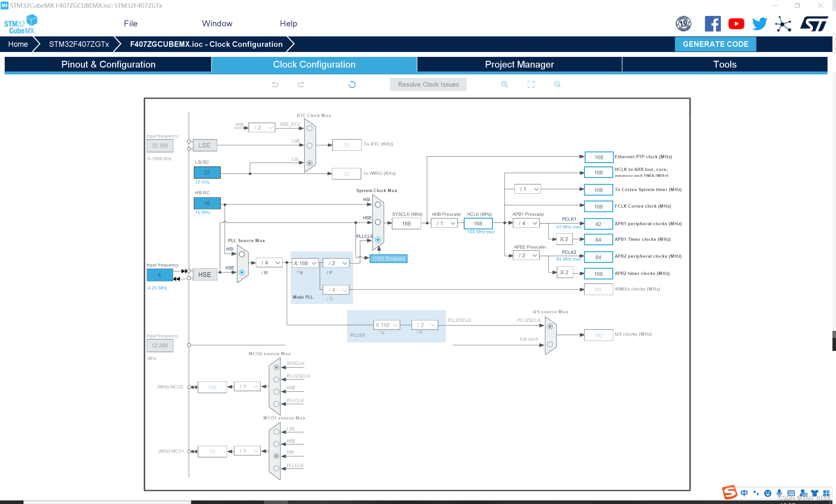
Task: Open the APB2 Prescaler dropdown
Action: pos(526,255)
